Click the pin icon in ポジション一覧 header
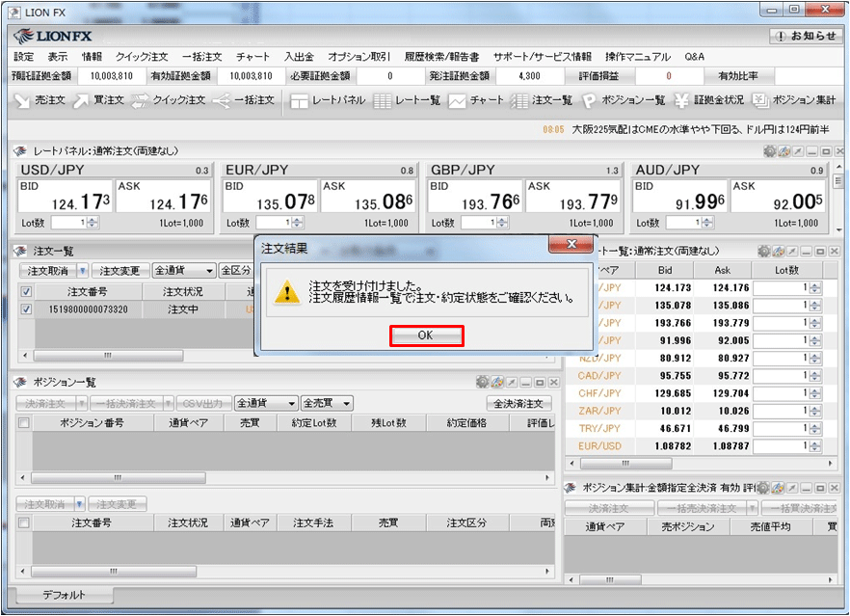This screenshot has width=850, height=616. point(511,382)
